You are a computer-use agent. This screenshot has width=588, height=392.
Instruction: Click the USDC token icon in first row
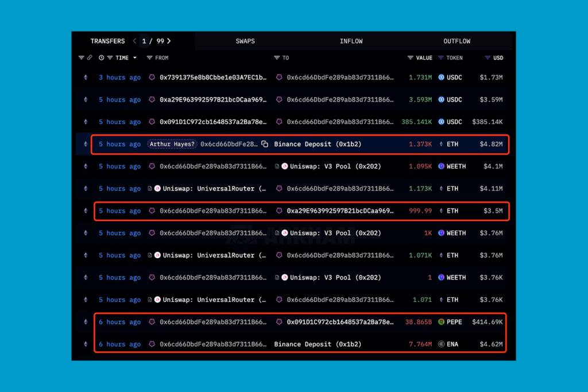pos(442,77)
